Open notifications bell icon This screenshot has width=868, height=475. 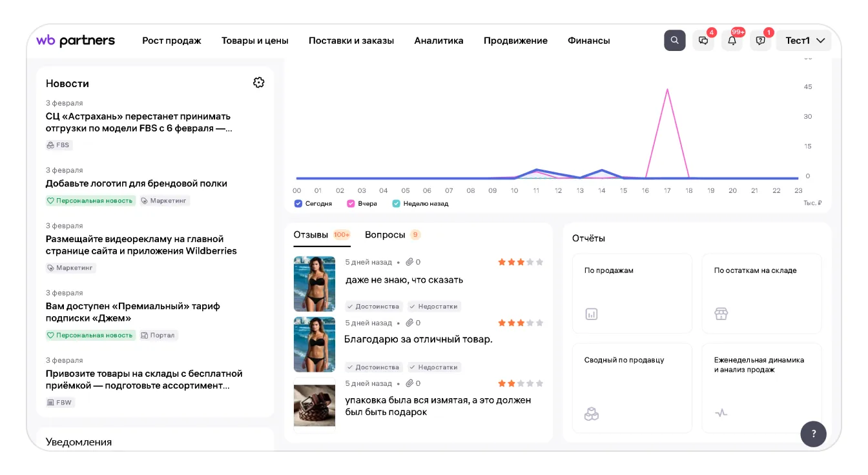pos(732,41)
